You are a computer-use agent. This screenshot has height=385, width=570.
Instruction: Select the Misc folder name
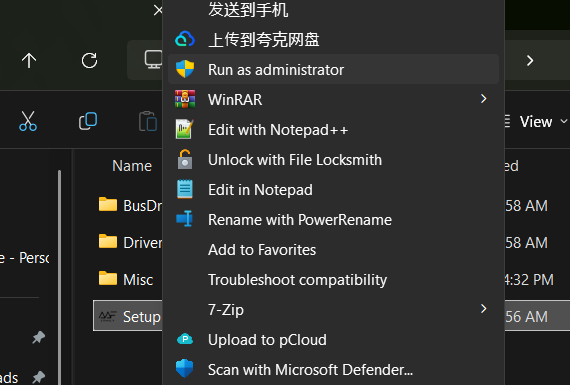pyautogui.click(x=138, y=280)
